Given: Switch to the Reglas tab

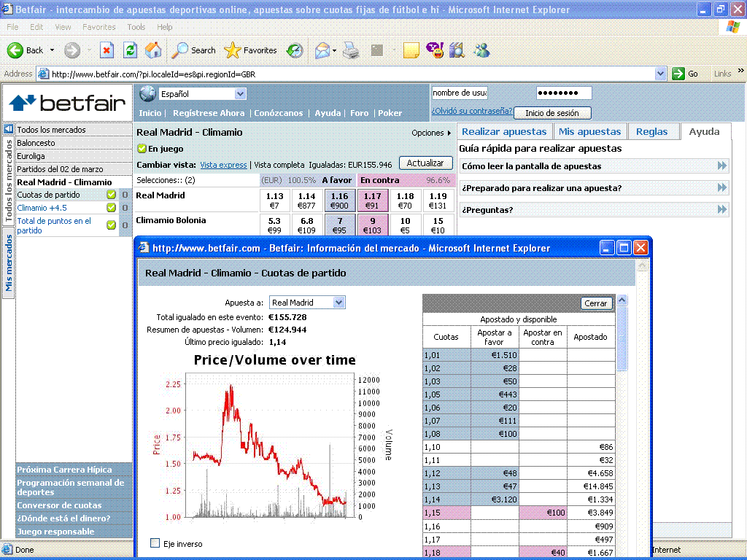Looking at the screenshot, I should pos(651,131).
